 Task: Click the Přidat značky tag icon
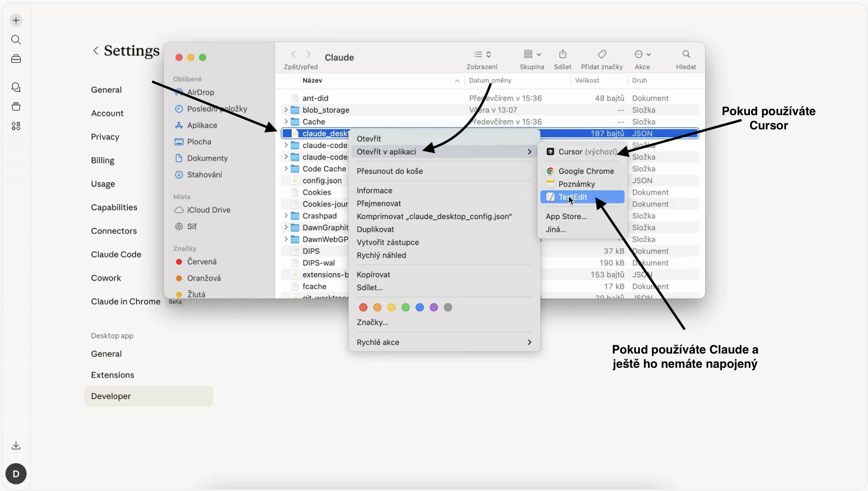[602, 55]
